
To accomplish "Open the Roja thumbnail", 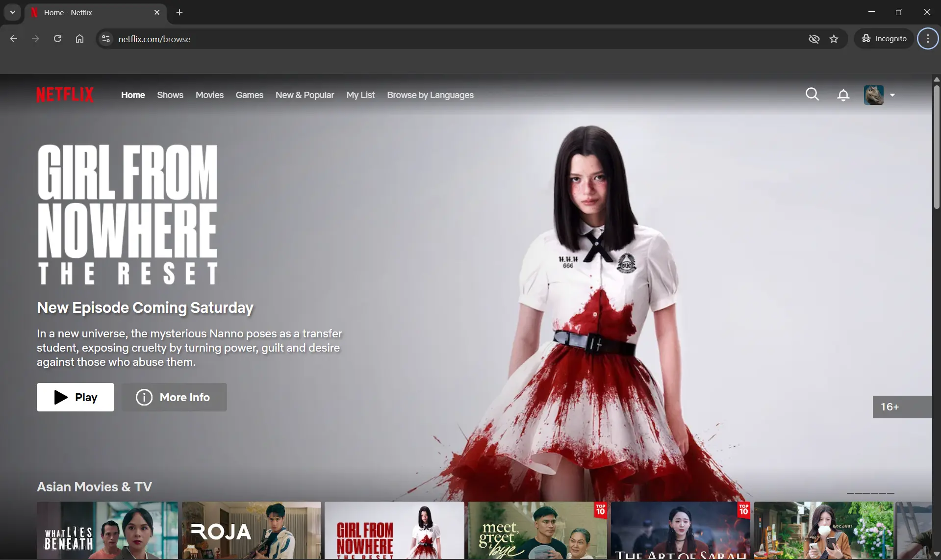I will pos(252,531).
